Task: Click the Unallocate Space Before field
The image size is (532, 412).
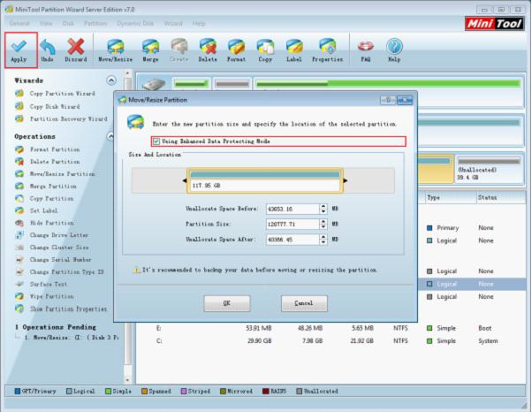Action: (293, 209)
